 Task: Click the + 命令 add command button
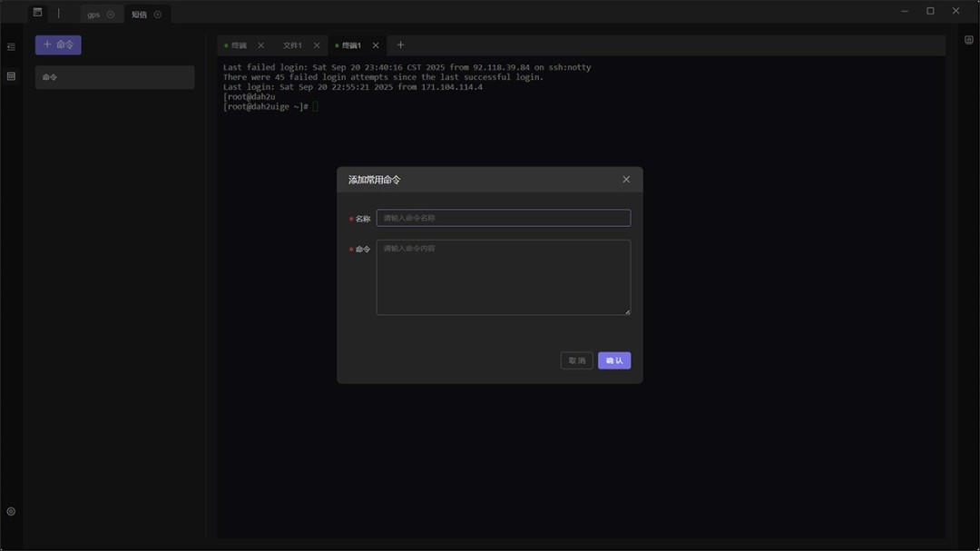(57, 44)
